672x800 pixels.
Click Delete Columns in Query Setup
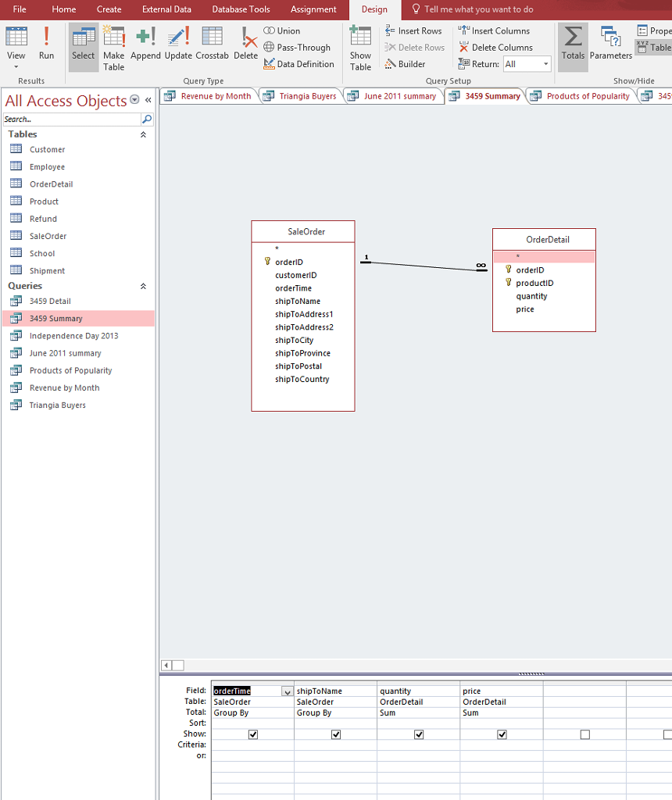tap(495, 48)
